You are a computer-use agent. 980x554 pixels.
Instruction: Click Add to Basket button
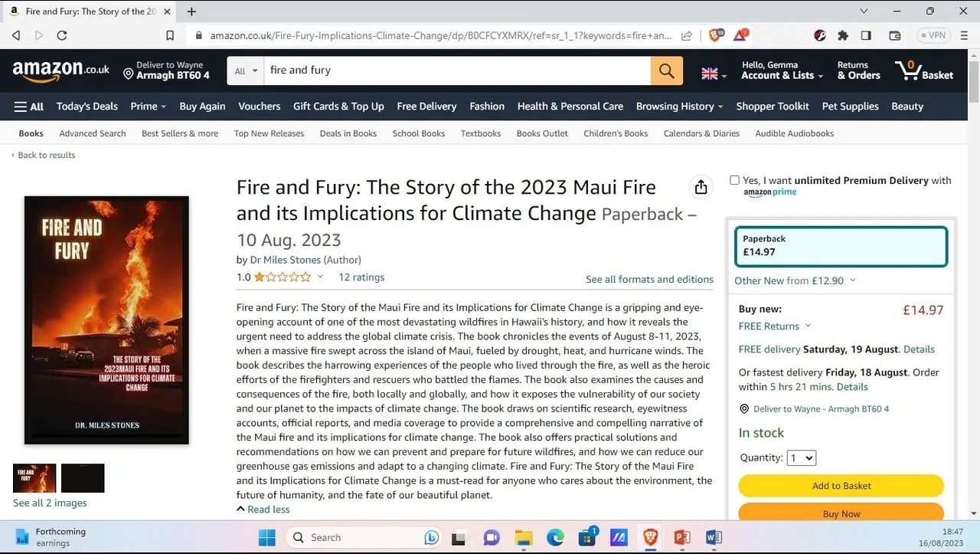pyautogui.click(x=841, y=486)
